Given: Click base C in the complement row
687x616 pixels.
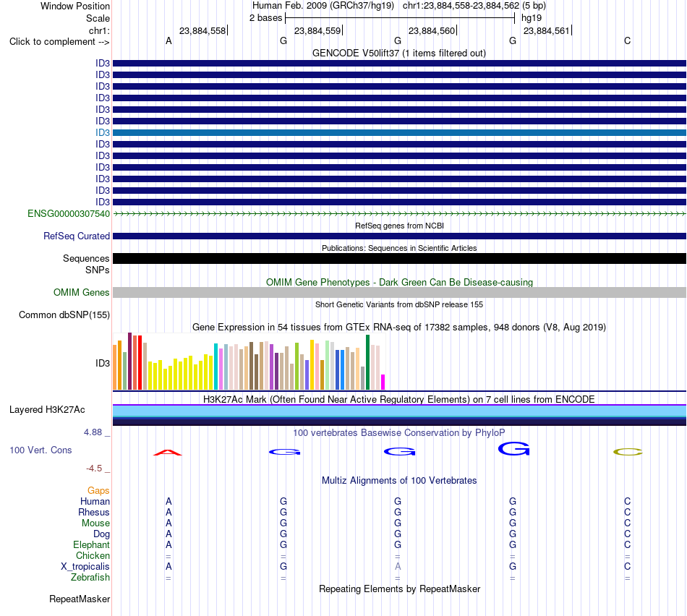Looking at the screenshot, I should pyautogui.click(x=628, y=41).
